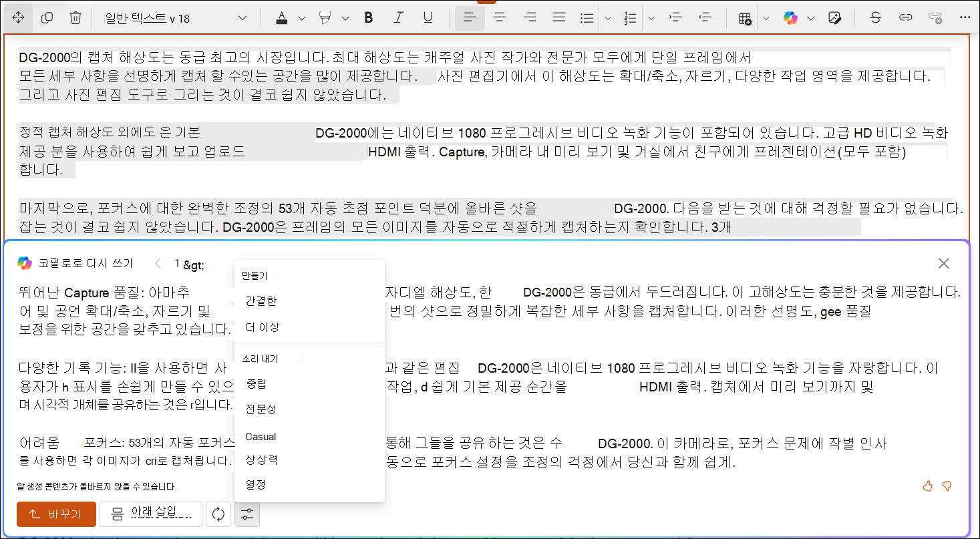The height and width of the screenshot is (539, 980).
Task: Click the duplicate section icon
Action: click(x=47, y=18)
